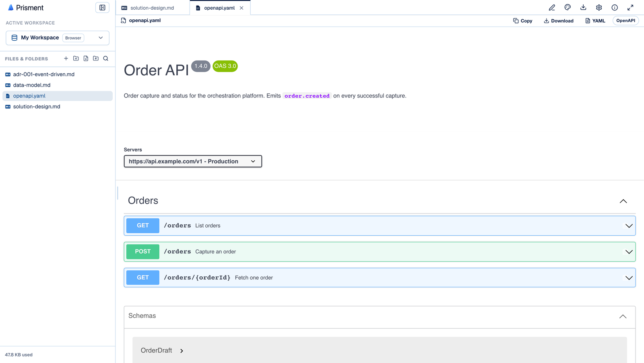Image resolution: width=644 pixels, height=363 pixels.
Task: Click the 1.4.0 version badge
Action: tap(201, 66)
